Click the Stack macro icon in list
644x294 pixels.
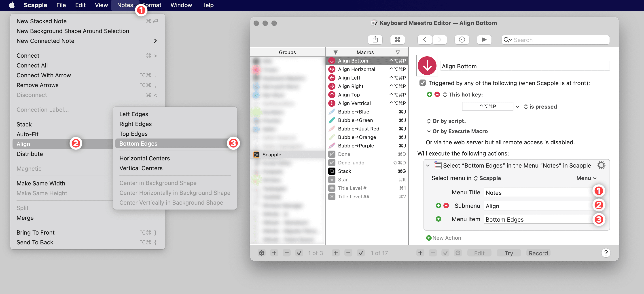(332, 171)
